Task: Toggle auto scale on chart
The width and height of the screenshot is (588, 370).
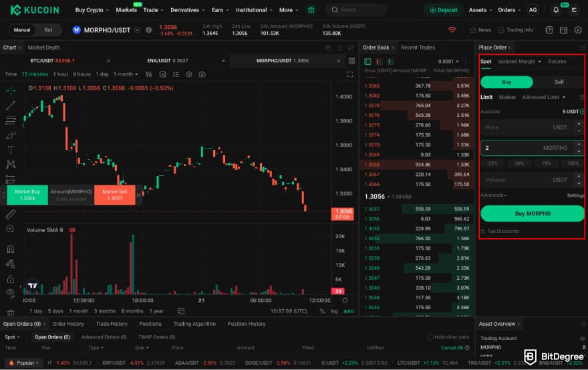Action: (348, 311)
